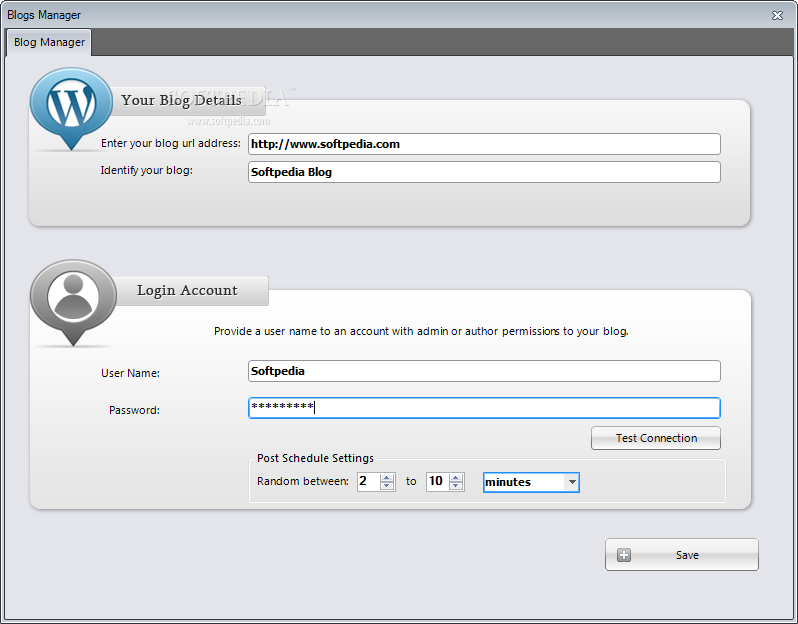This screenshot has height=624, width=798.
Task: Click the admin permissions instruction text
Action: pyautogui.click(x=421, y=331)
